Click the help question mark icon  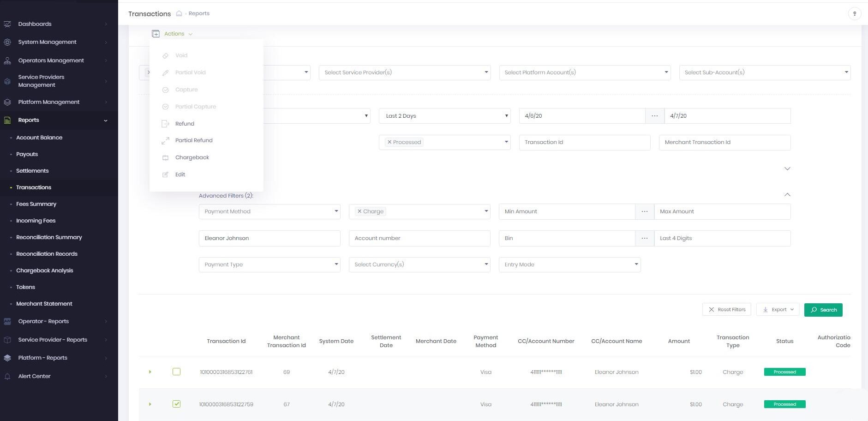[854, 14]
